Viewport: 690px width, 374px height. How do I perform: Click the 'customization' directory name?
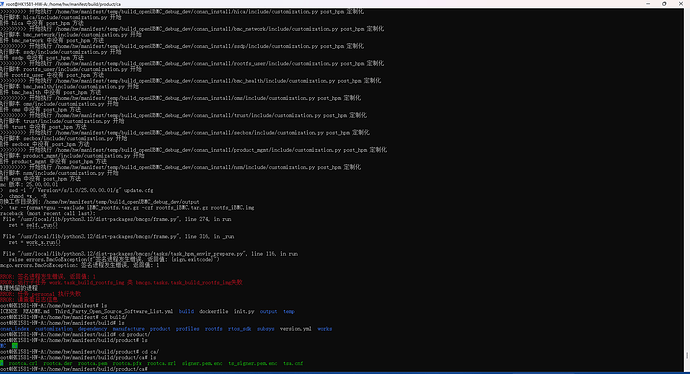pyautogui.click(x=54, y=329)
